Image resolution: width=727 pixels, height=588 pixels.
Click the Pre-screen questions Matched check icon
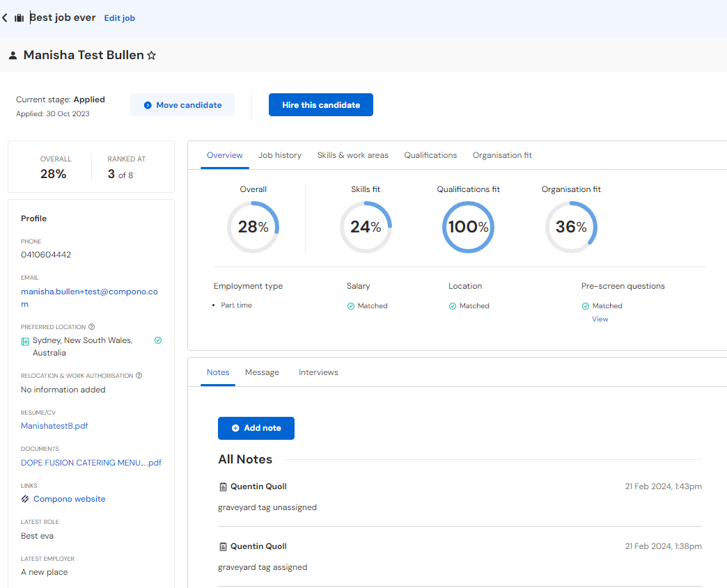point(586,306)
